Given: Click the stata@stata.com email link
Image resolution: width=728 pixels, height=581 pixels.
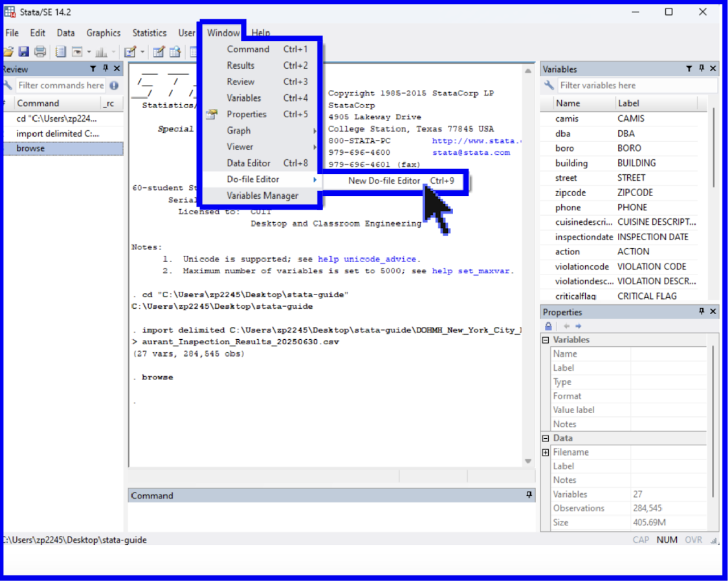Looking at the screenshot, I should click(471, 152).
